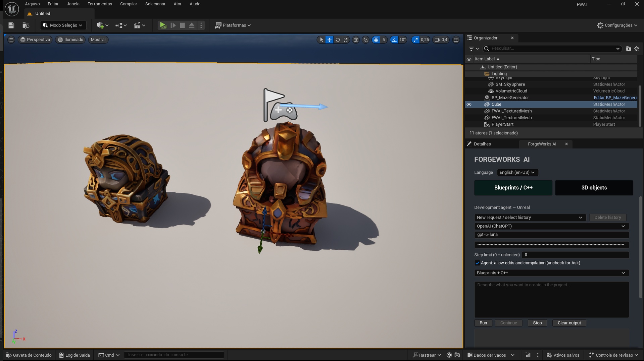
Task: Toggle the visibility column header eye icon
Action: click(x=469, y=59)
